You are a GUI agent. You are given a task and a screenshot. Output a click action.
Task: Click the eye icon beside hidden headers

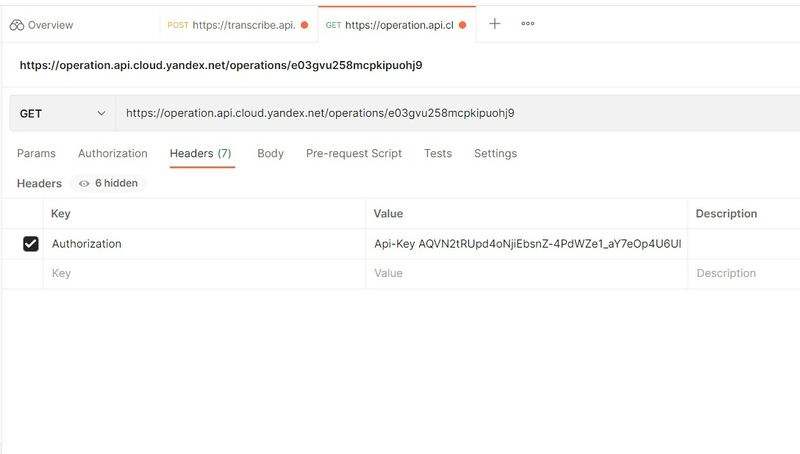[84, 184]
